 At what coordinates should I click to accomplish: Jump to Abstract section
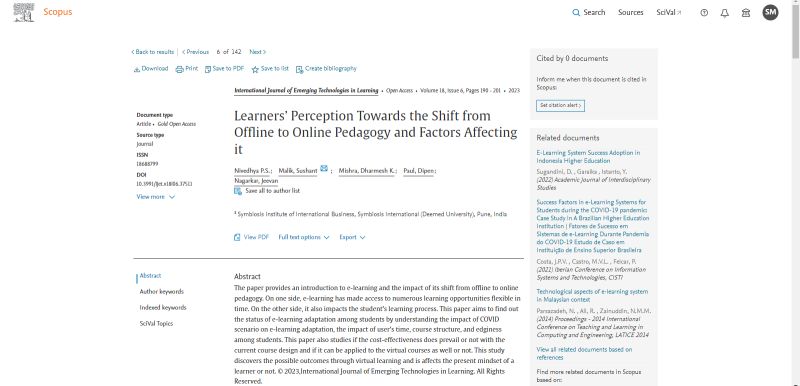(151, 276)
